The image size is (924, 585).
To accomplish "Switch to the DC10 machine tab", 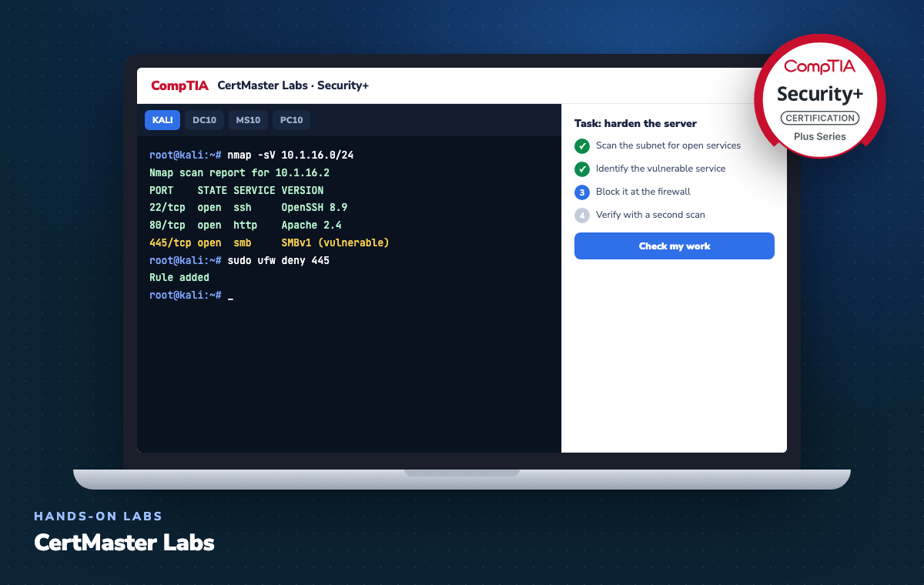I will (204, 120).
